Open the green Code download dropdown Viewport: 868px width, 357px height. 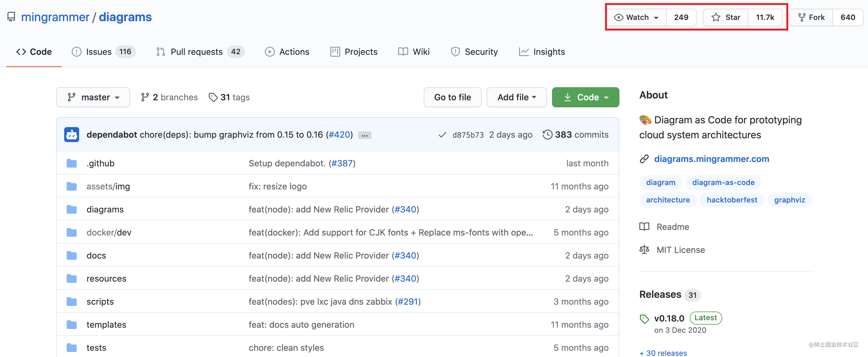(x=585, y=97)
